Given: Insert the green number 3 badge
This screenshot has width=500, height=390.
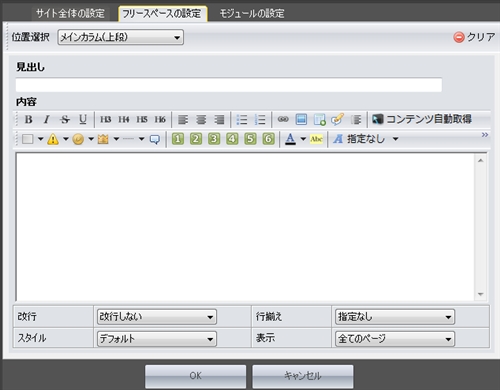Looking at the screenshot, I should tap(214, 139).
